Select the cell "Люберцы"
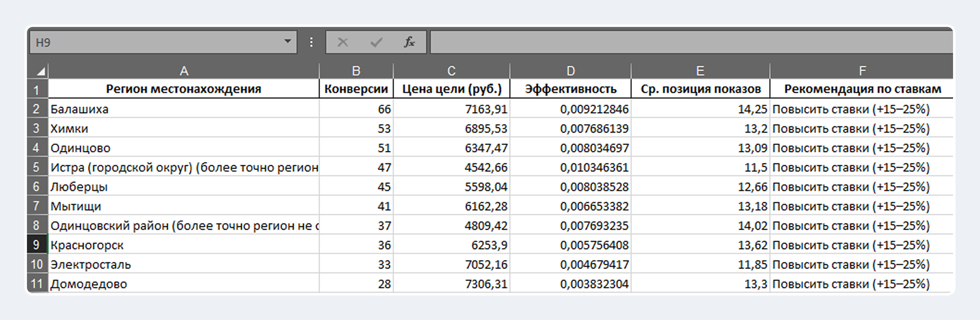The image size is (980, 320). [184, 187]
